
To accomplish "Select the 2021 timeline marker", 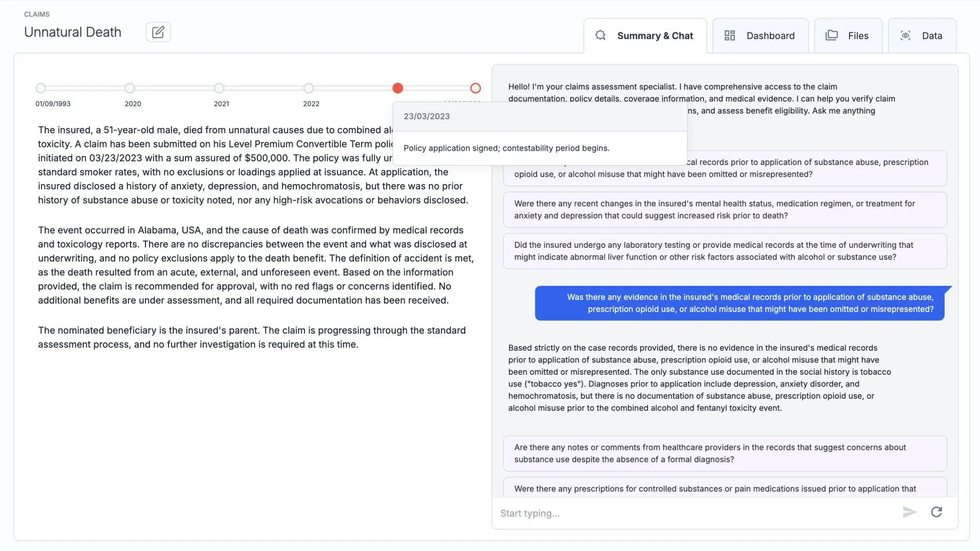I will pyautogui.click(x=219, y=88).
